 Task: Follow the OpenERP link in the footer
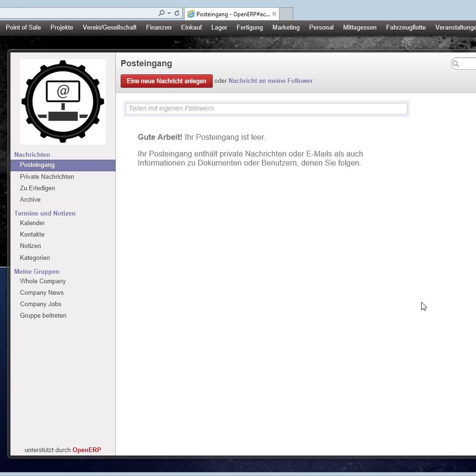86,450
